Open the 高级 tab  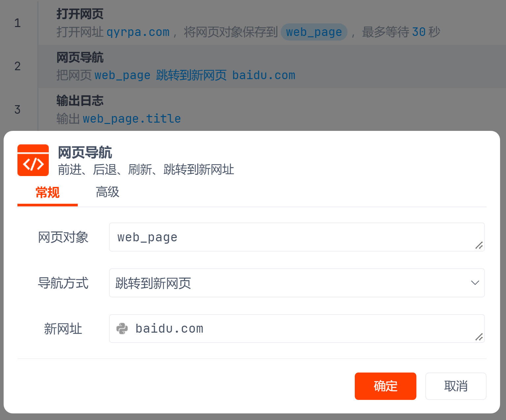coord(107,193)
